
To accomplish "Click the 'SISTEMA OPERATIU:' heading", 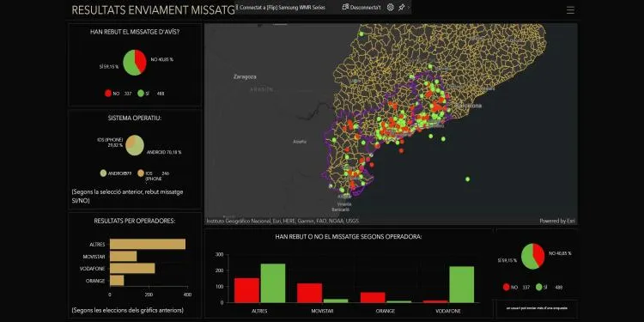I will 135,118.
